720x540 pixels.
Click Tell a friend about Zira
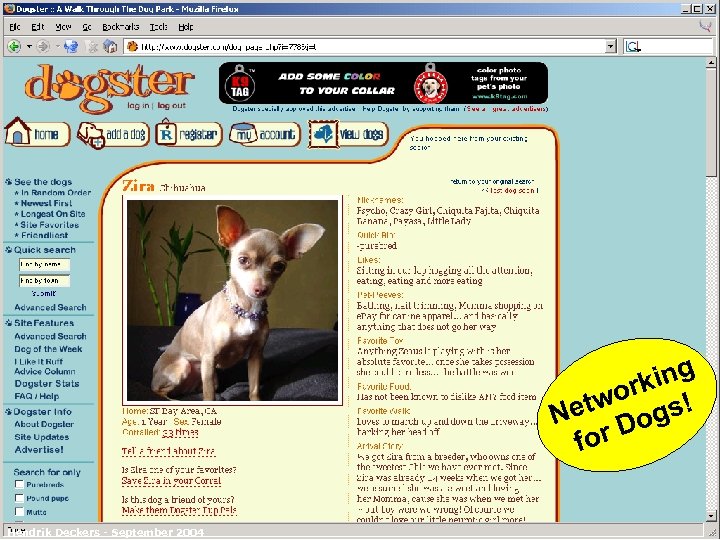tap(169, 451)
